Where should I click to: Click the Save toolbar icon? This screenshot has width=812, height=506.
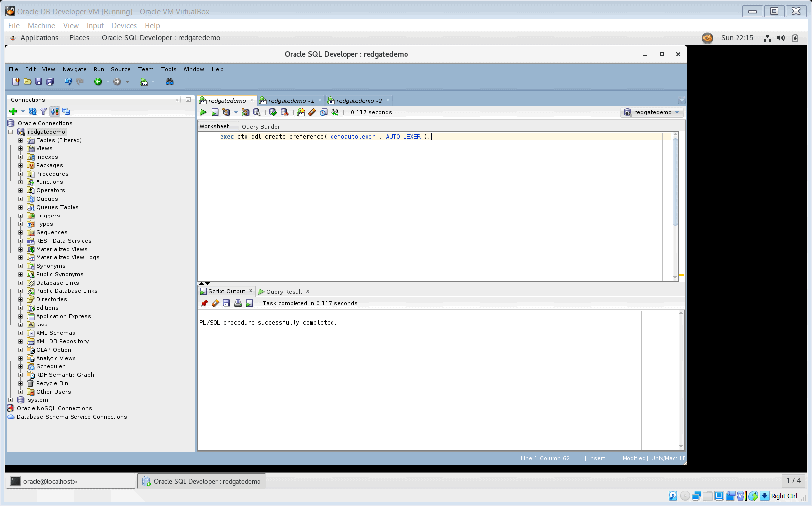pyautogui.click(x=38, y=82)
